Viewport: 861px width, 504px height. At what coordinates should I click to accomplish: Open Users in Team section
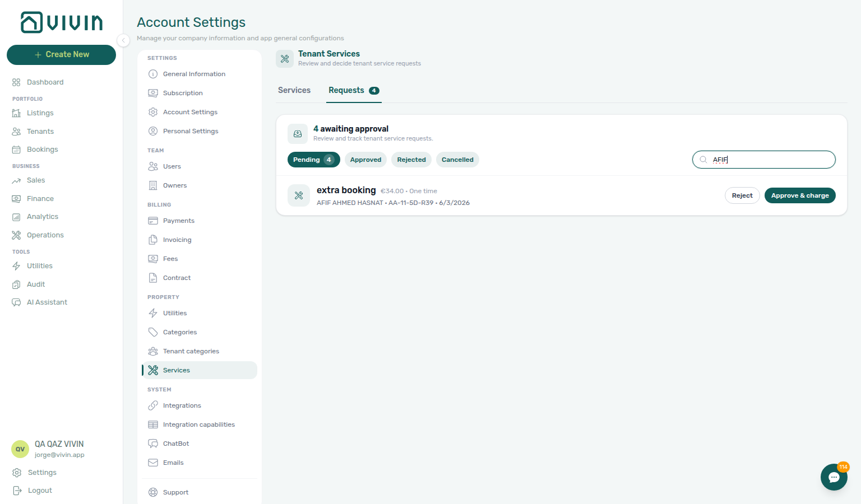point(200,166)
